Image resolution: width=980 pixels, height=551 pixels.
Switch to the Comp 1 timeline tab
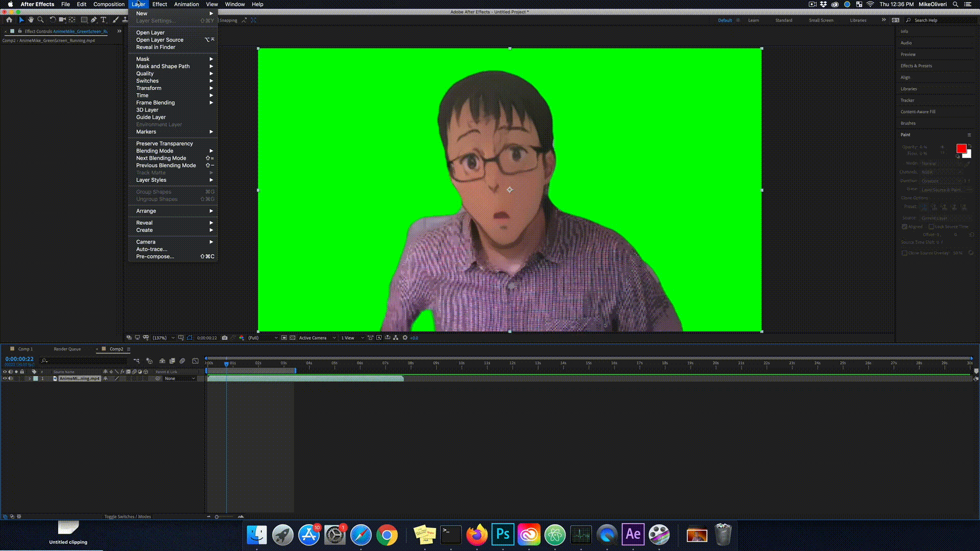[25, 349]
